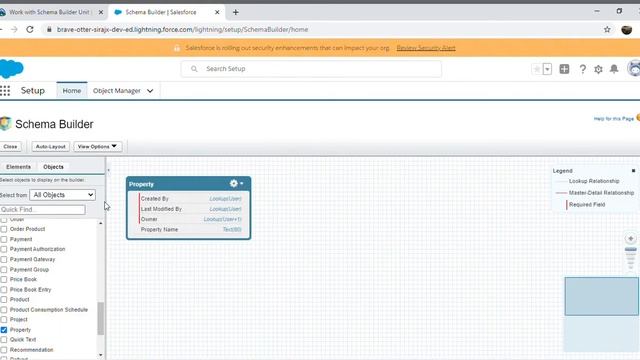
Task: Open Help for this Page link
Action: click(x=613, y=118)
